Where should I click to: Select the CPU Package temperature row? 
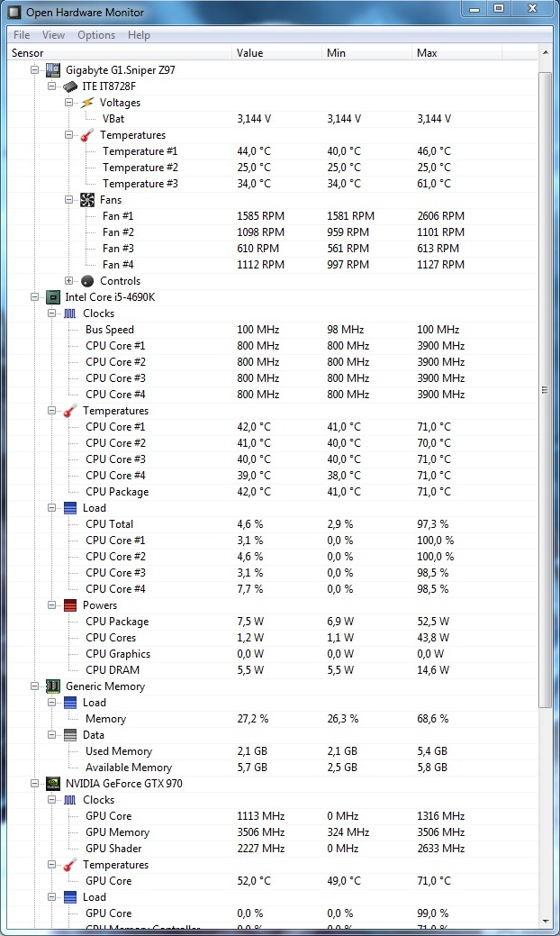(272, 492)
